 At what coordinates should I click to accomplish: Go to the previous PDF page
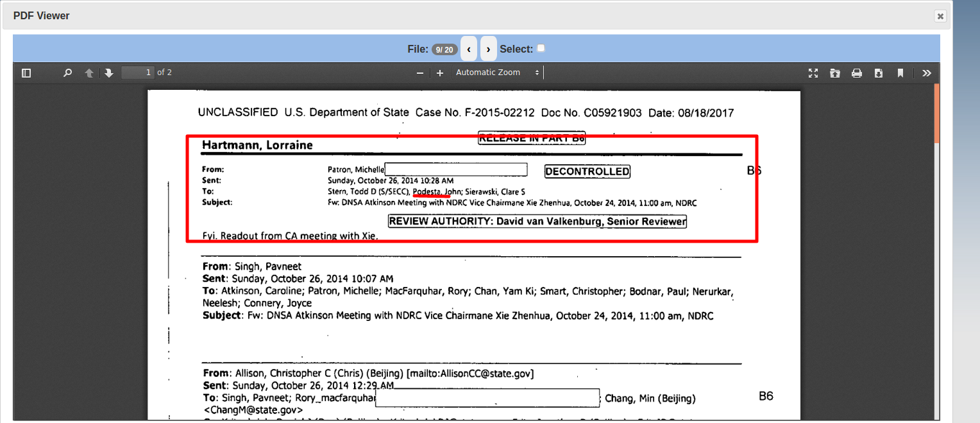click(90, 73)
